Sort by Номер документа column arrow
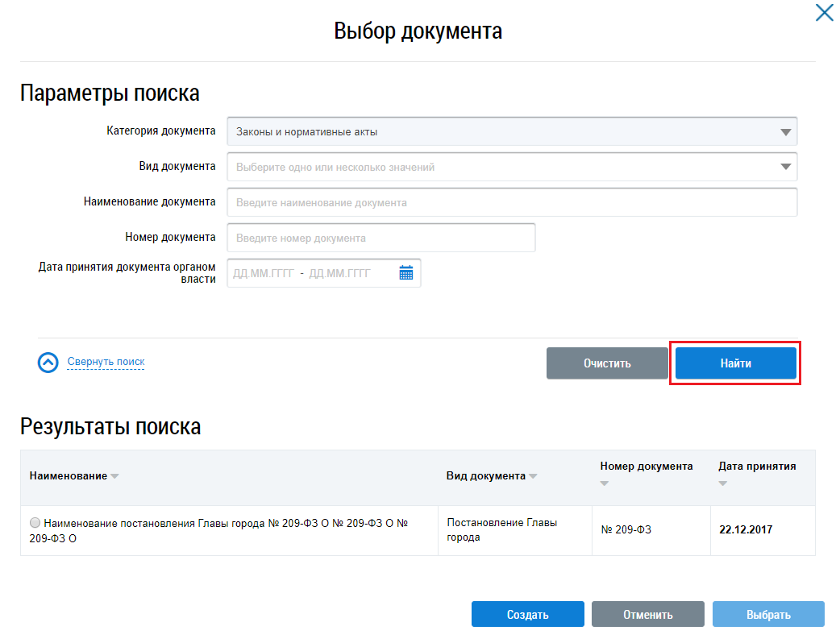This screenshot has height=643, width=840. coord(605,483)
